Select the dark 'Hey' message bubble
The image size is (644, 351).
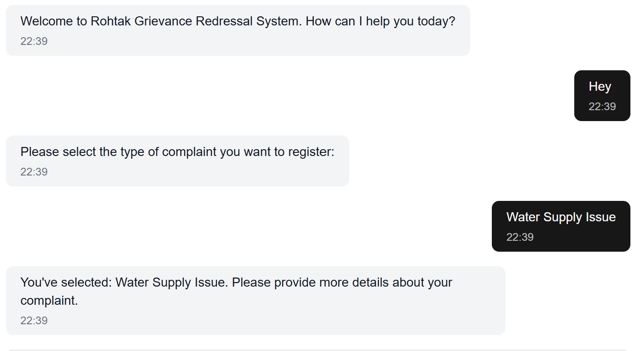[602, 96]
